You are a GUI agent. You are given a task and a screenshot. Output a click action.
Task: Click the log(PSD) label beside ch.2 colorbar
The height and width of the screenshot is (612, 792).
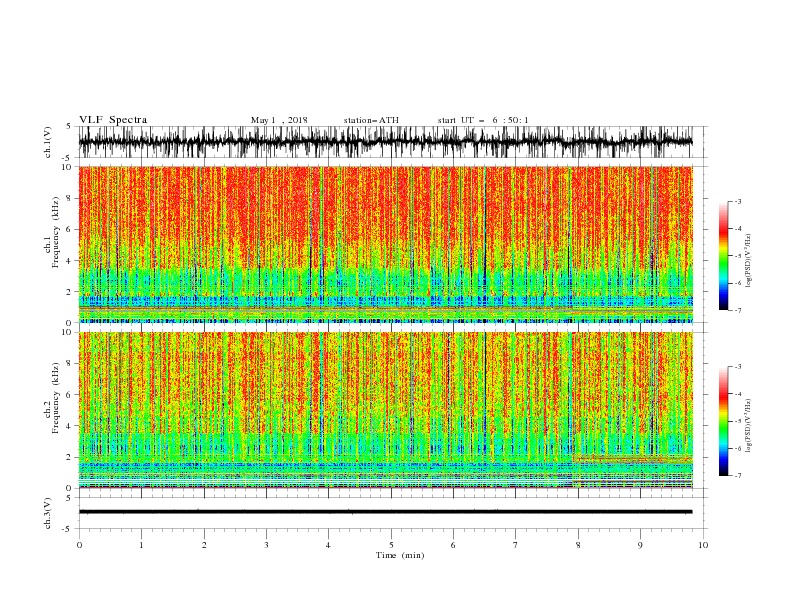tap(748, 426)
